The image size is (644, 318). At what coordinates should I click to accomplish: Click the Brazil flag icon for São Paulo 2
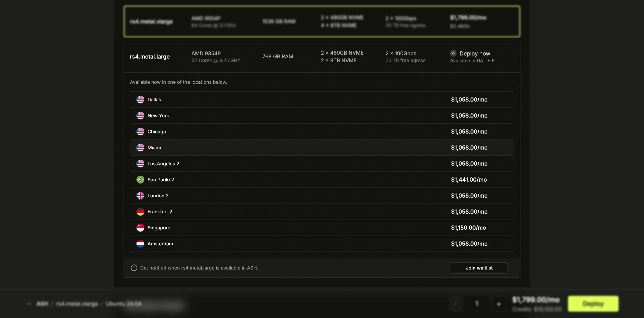[x=140, y=180]
